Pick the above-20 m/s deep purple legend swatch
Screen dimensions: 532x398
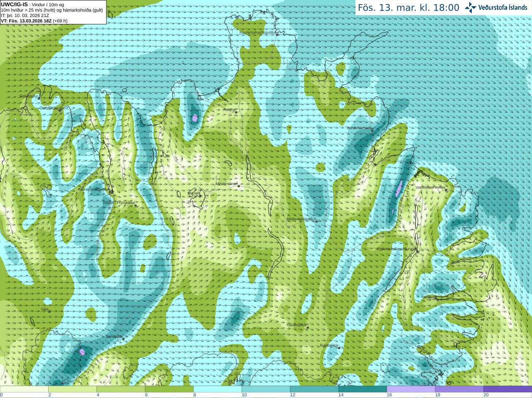(x=507, y=389)
